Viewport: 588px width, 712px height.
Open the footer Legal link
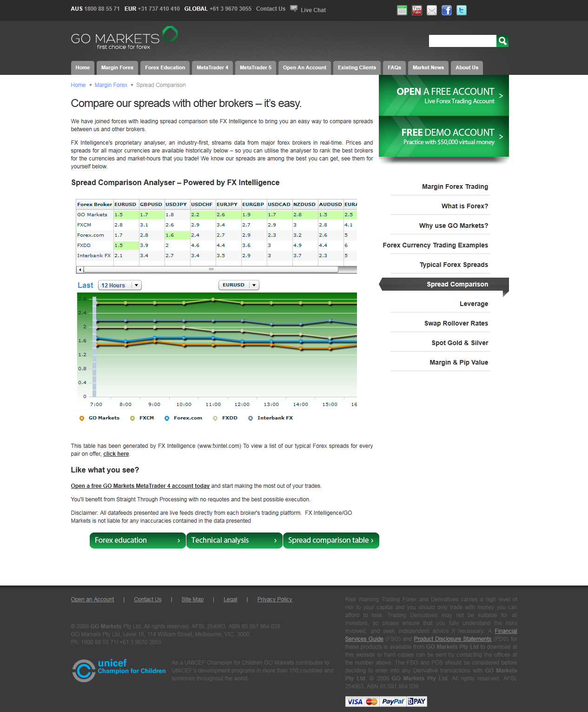[231, 599]
